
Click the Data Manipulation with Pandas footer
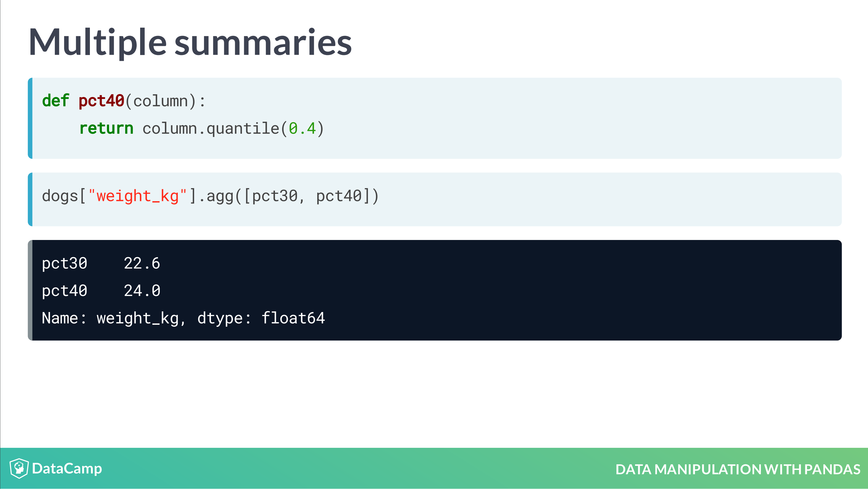738,470
